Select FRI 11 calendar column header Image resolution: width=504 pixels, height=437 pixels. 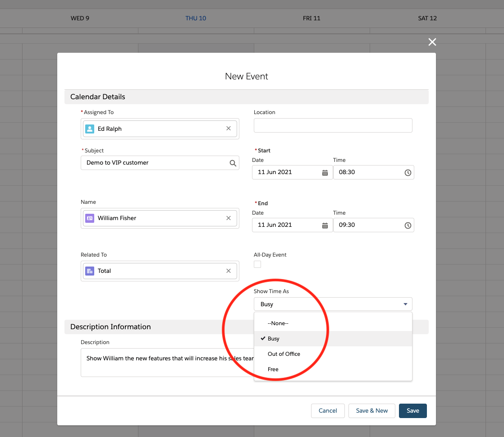(312, 18)
